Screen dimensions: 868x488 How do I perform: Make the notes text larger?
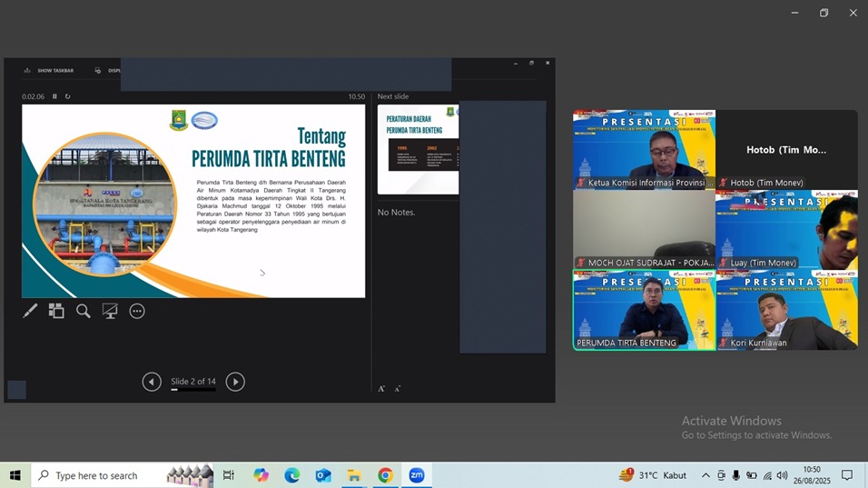pyautogui.click(x=381, y=389)
